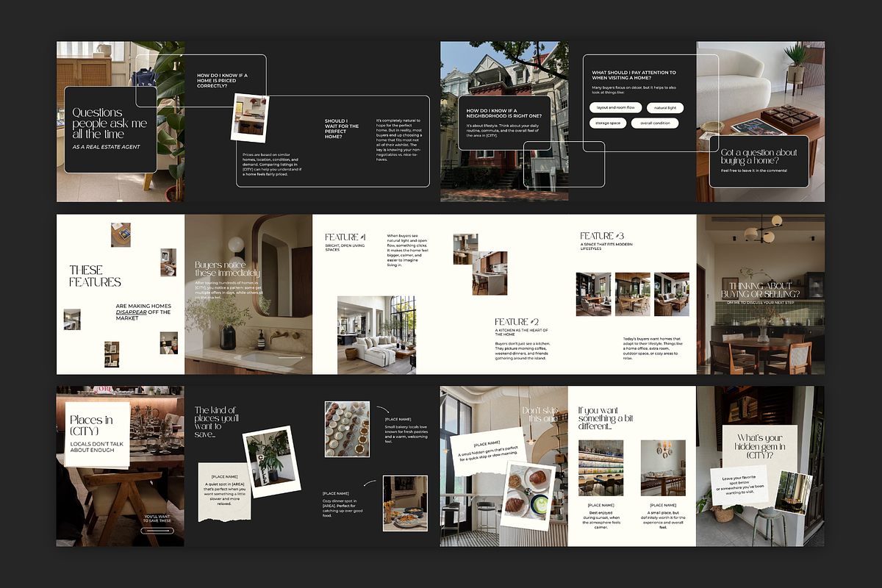This screenshot has height=588, width=882.
Task: Click the dark shelving dining photo under Feature #3
Action: (x=594, y=294)
